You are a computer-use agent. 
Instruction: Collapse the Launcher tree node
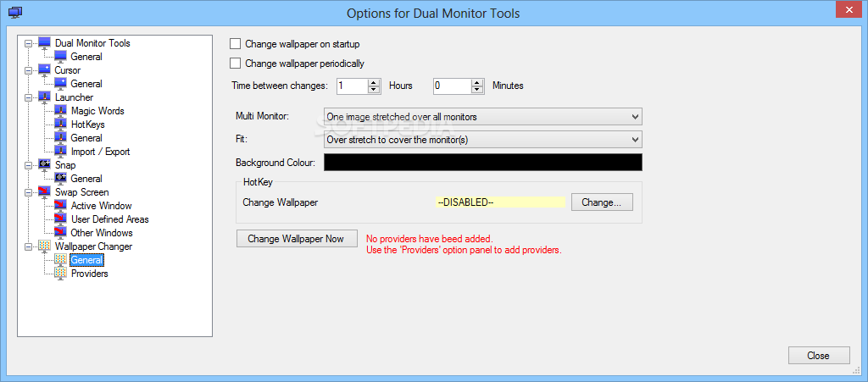(x=29, y=97)
